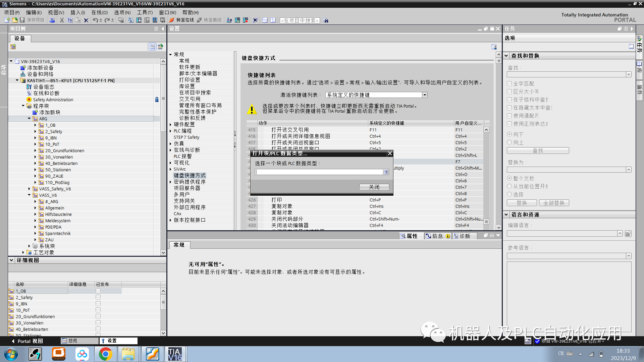
Task: Open the file explorer taskbar icon
Action: point(128,354)
